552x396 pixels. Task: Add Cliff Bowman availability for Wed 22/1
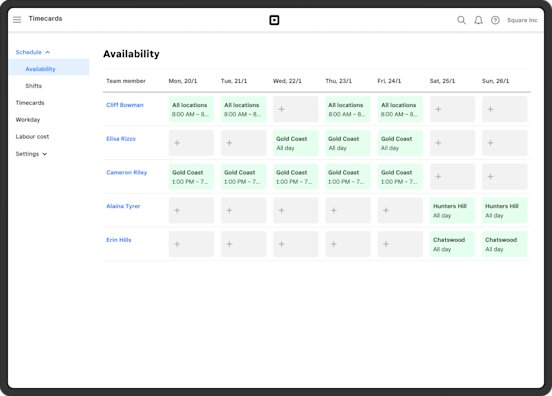pos(296,109)
